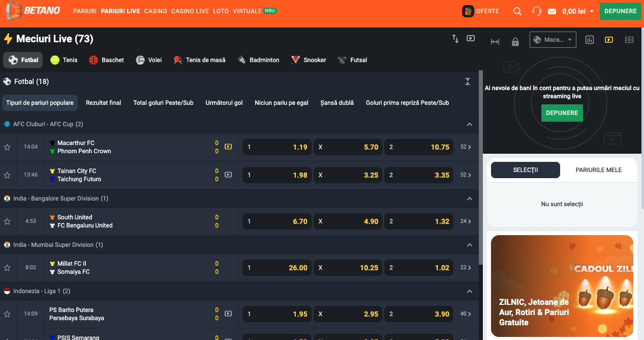The image size is (644, 340).
Task: Favorite the South United match star
Action: point(7,221)
